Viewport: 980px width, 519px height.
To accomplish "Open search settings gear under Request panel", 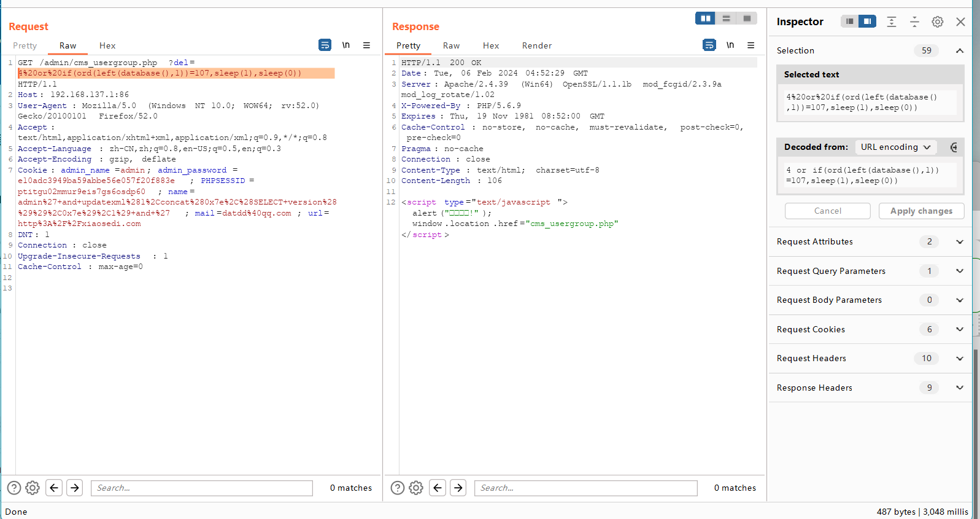I will point(33,488).
